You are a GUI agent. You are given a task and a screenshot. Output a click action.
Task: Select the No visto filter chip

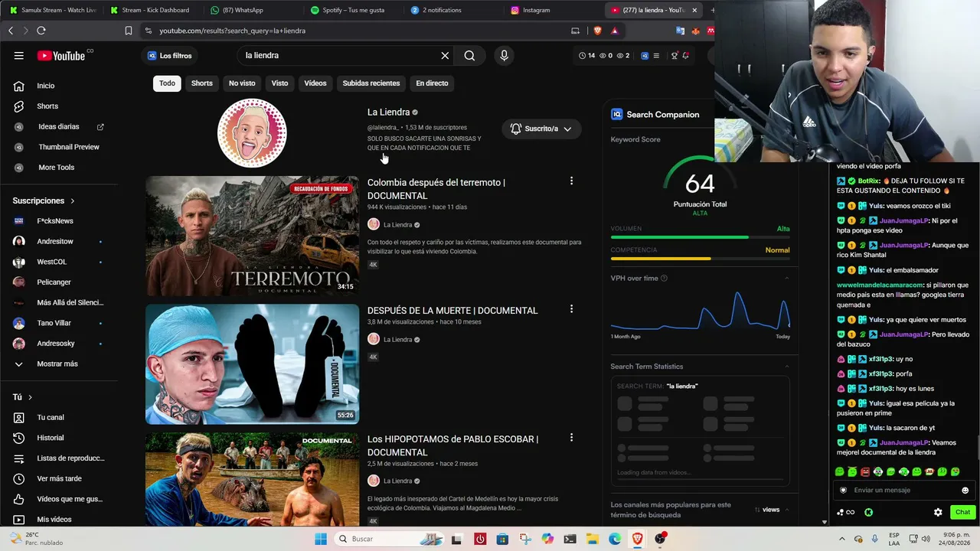click(x=242, y=83)
